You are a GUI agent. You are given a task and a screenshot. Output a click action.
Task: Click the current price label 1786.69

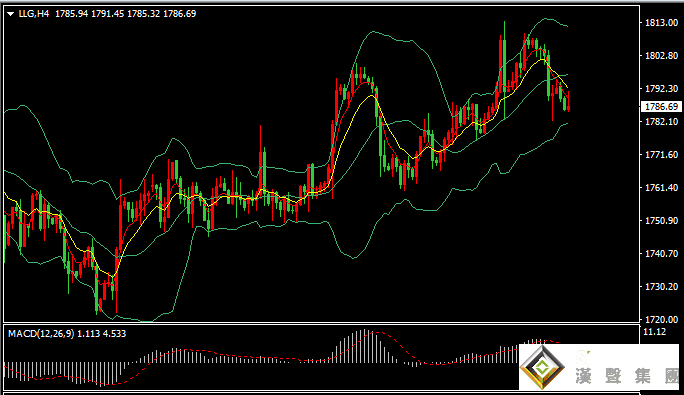661,106
